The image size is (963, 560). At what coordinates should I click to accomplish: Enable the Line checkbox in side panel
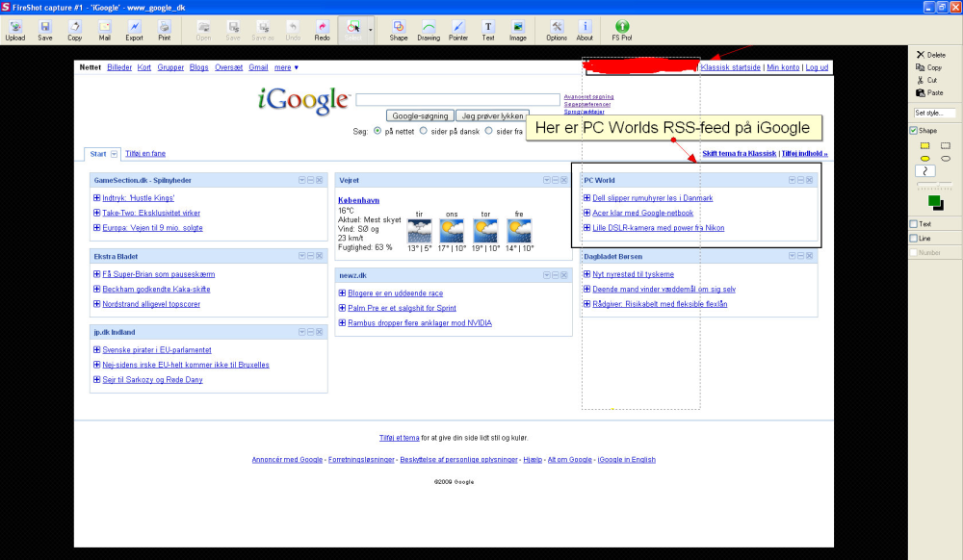click(x=914, y=239)
